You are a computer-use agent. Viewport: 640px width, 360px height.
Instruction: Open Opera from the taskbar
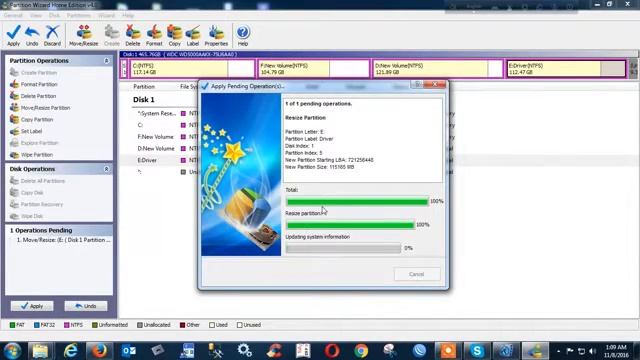click(332, 351)
